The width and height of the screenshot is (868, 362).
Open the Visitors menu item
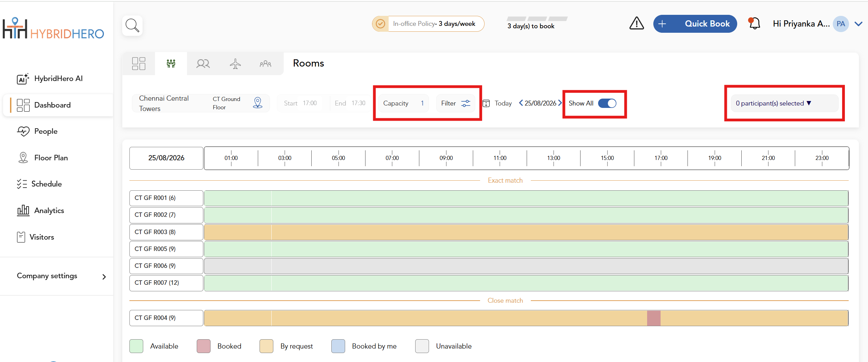[42, 237]
